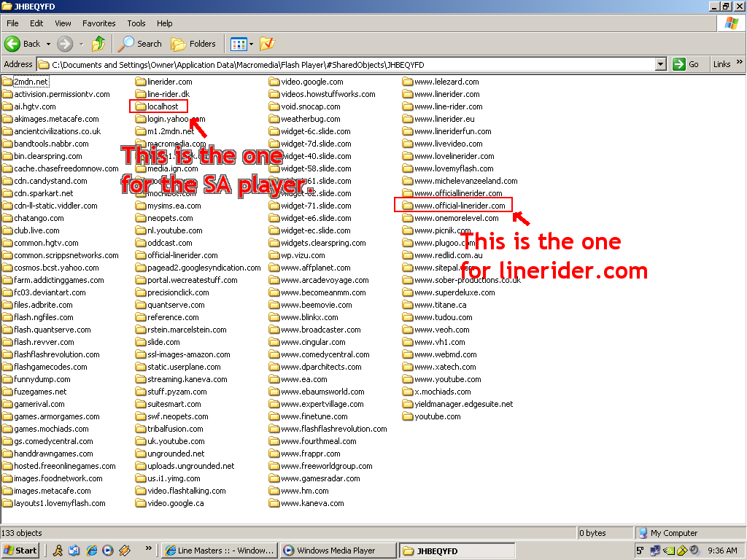The width and height of the screenshot is (747, 560).
Task: Click the "133 objects" status bar text
Action: click(22, 533)
